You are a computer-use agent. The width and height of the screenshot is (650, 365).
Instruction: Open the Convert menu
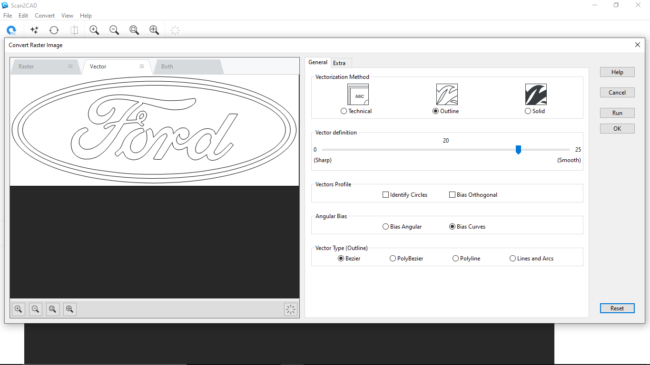click(x=45, y=15)
